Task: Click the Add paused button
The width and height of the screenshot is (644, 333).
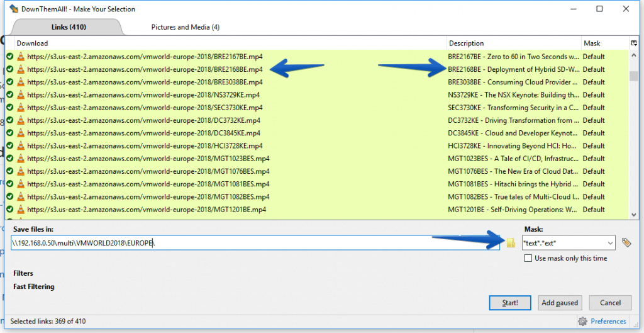Action: click(560, 303)
